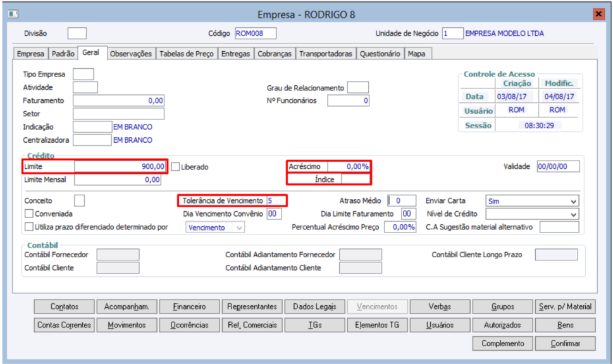Click the Financeiro button
The height and width of the screenshot is (364, 613).
point(189,306)
